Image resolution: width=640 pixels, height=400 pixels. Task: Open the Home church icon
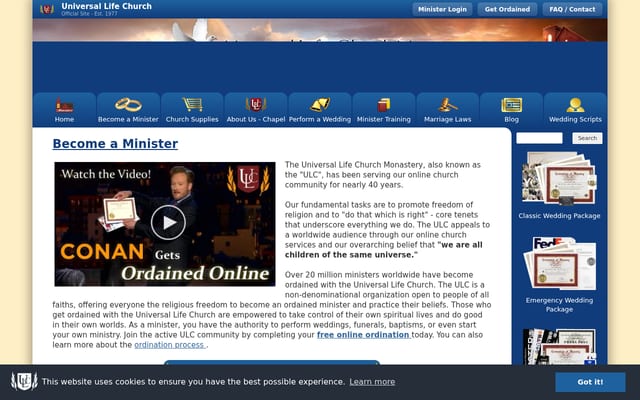click(x=64, y=105)
